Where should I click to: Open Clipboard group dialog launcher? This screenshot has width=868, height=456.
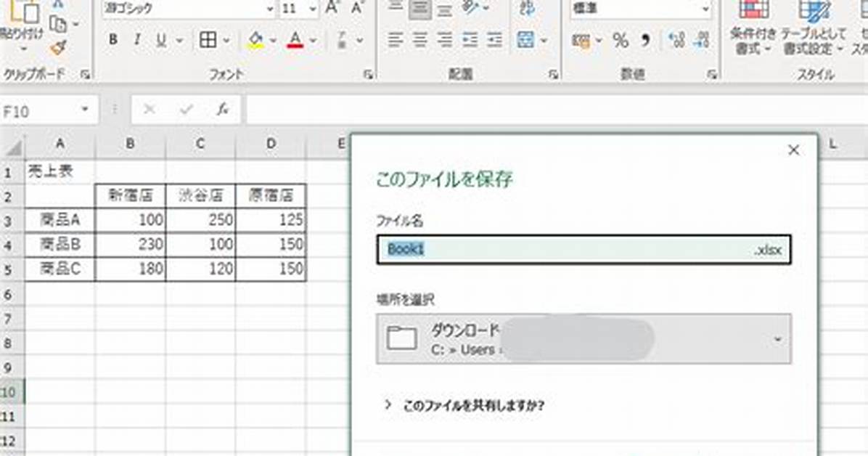[85, 74]
